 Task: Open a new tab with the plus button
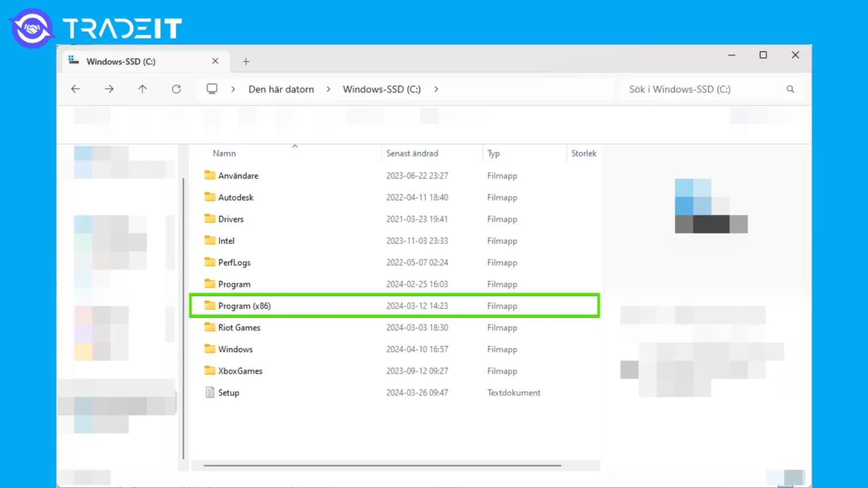tap(246, 62)
